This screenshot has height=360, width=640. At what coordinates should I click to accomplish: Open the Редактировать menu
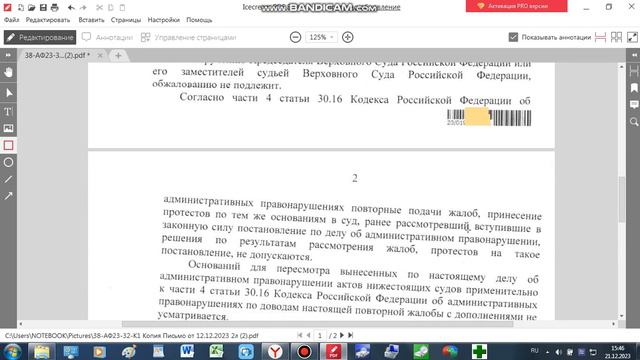coord(48,20)
